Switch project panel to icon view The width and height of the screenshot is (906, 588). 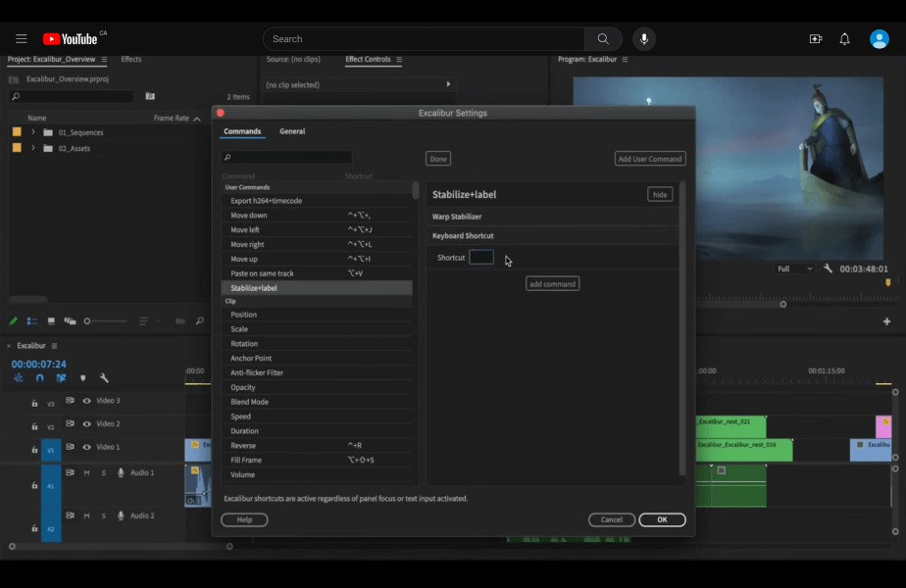[51, 321]
